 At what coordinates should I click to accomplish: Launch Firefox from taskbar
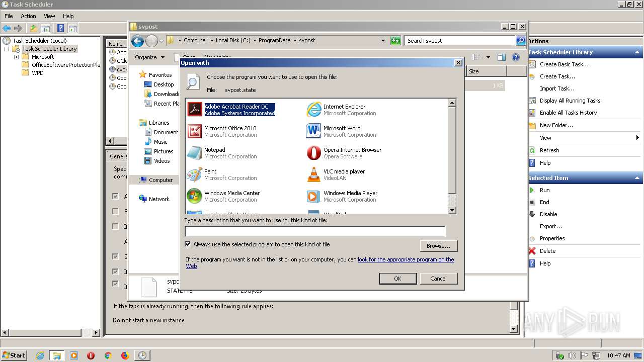(x=125, y=355)
